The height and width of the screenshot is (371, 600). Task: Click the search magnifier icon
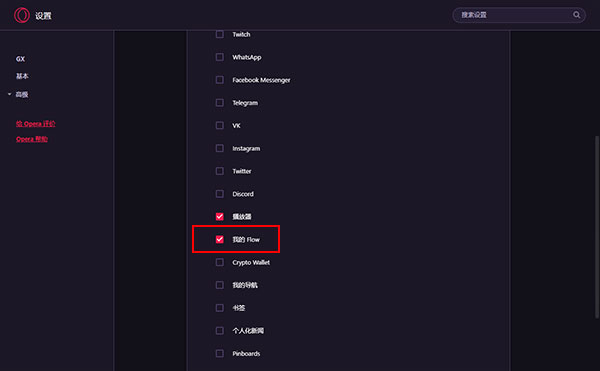576,15
